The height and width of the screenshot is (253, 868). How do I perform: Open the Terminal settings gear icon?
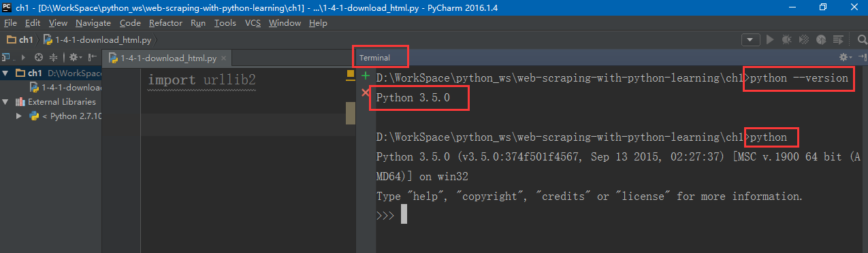point(845,57)
